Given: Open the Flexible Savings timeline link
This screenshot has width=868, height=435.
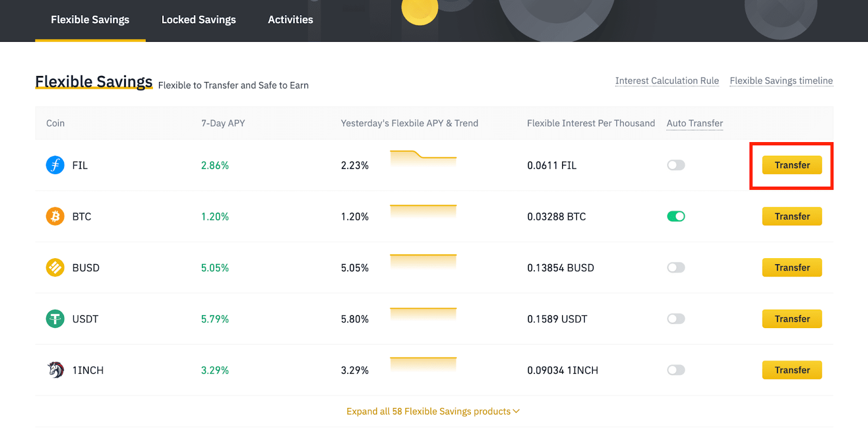Looking at the screenshot, I should point(781,81).
